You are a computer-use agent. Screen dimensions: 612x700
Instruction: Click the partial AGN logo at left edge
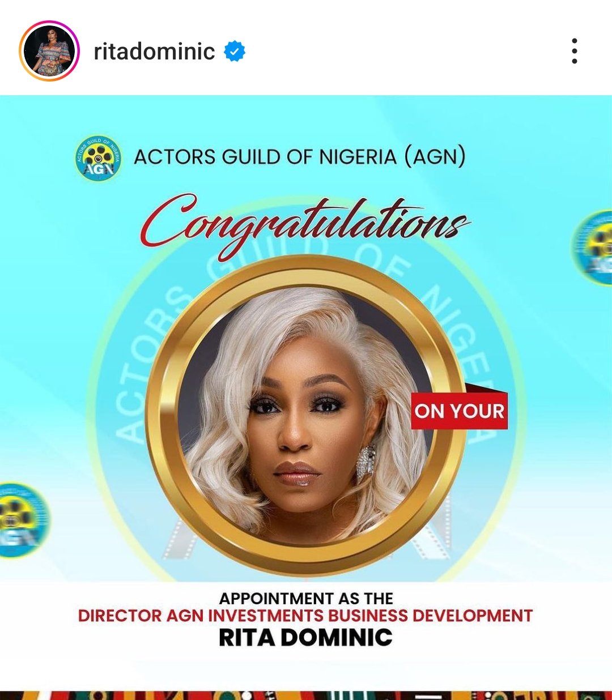click(23, 520)
